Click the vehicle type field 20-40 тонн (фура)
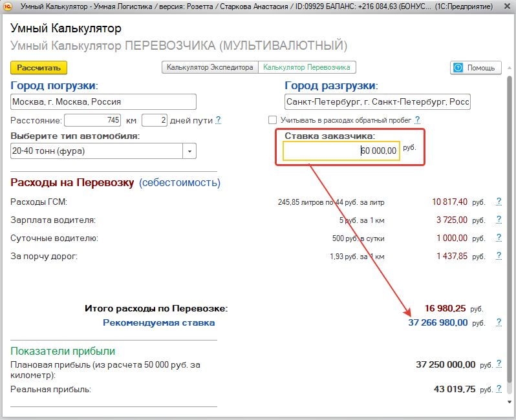Screen dimensions: 516x420 (97, 151)
